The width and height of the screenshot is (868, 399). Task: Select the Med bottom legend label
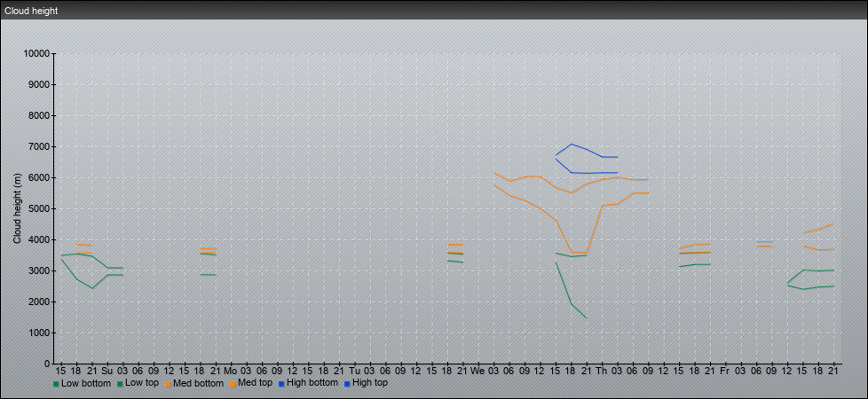click(198, 383)
